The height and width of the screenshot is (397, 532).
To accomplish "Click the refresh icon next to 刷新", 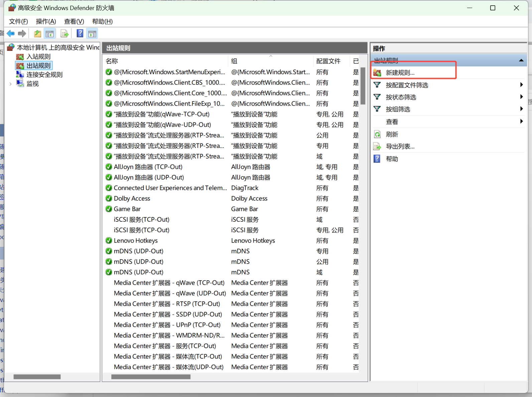I will (377, 134).
